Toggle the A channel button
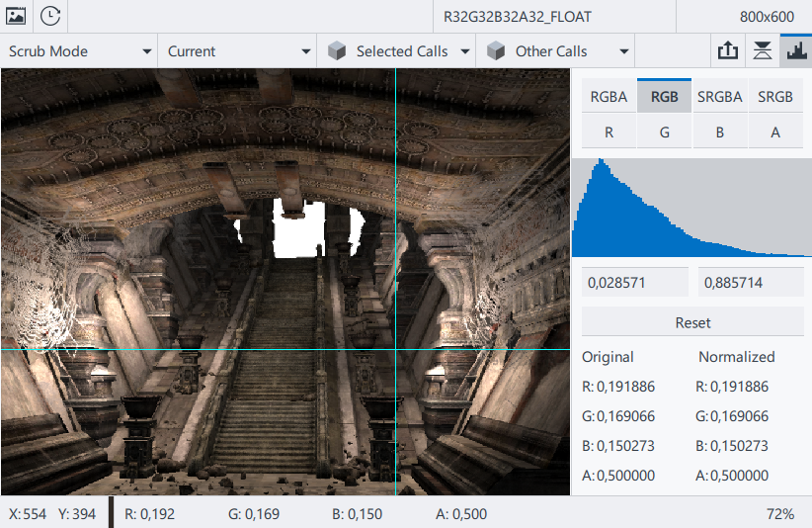The width and height of the screenshot is (812, 528). pyautogui.click(x=775, y=132)
